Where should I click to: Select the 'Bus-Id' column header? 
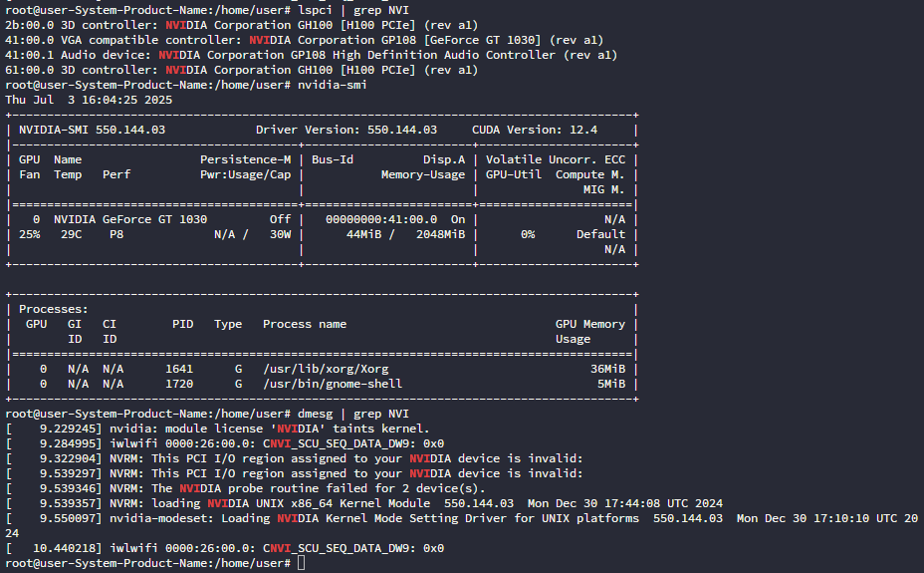pyautogui.click(x=333, y=159)
